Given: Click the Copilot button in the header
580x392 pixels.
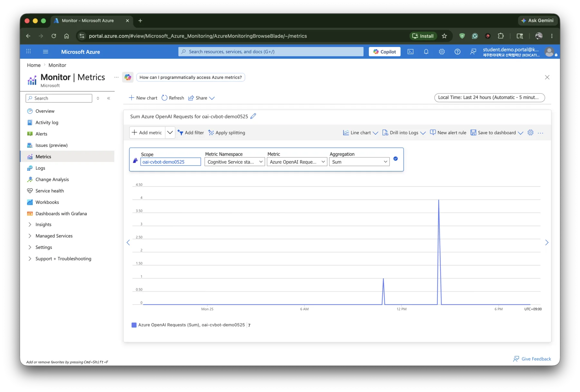Looking at the screenshot, I should (384, 52).
